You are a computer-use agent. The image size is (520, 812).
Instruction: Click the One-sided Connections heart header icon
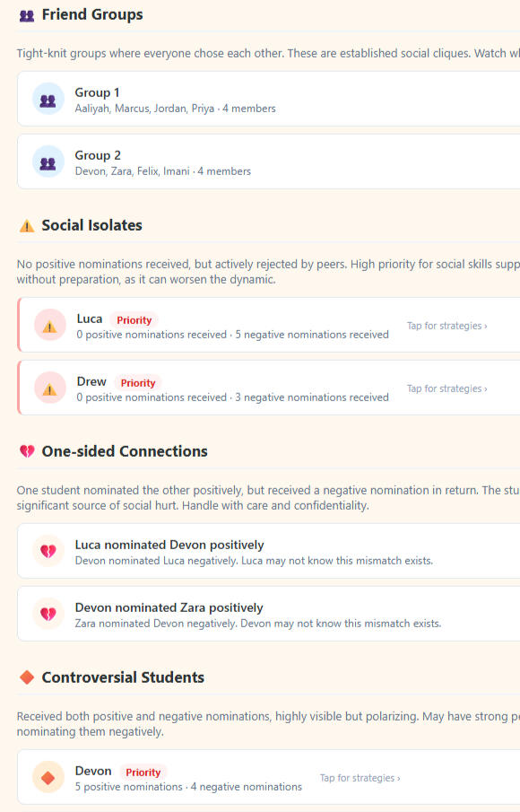click(27, 451)
